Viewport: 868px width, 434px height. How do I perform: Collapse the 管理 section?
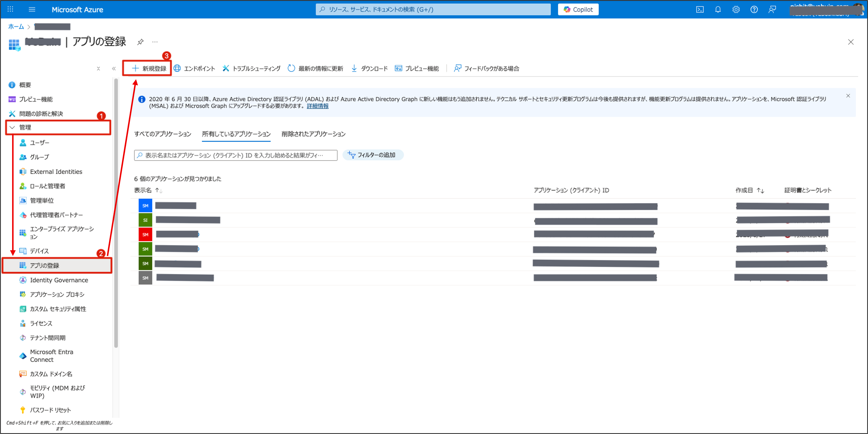click(58, 127)
